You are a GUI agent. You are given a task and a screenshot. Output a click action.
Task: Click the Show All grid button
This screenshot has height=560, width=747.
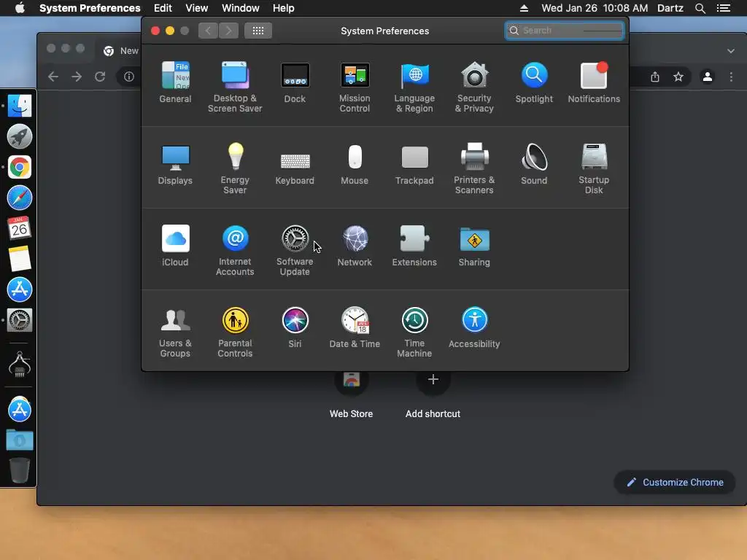coord(258,31)
